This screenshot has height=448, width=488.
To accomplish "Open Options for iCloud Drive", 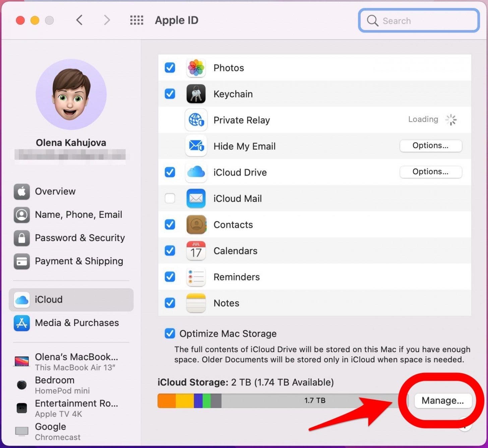I will tap(430, 172).
